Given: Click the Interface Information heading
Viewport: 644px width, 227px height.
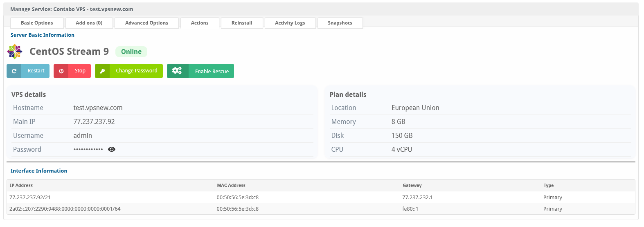Looking at the screenshot, I should [39, 171].
